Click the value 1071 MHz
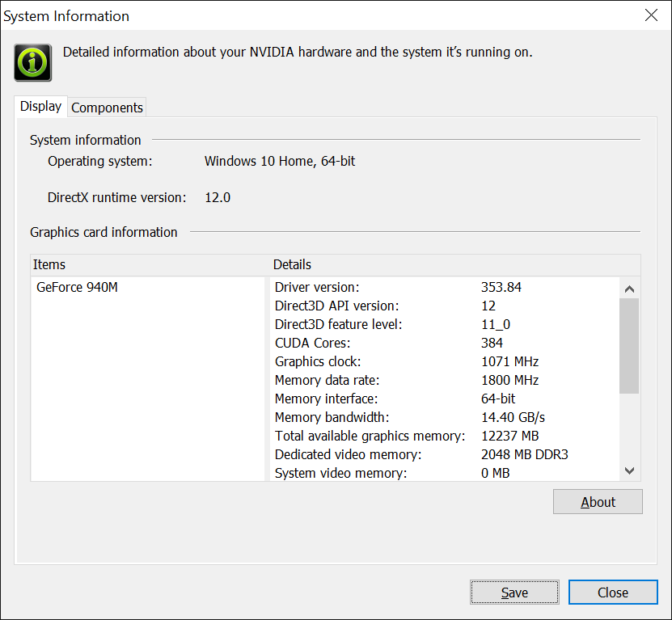The width and height of the screenshot is (672, 620). click(509, 361)
